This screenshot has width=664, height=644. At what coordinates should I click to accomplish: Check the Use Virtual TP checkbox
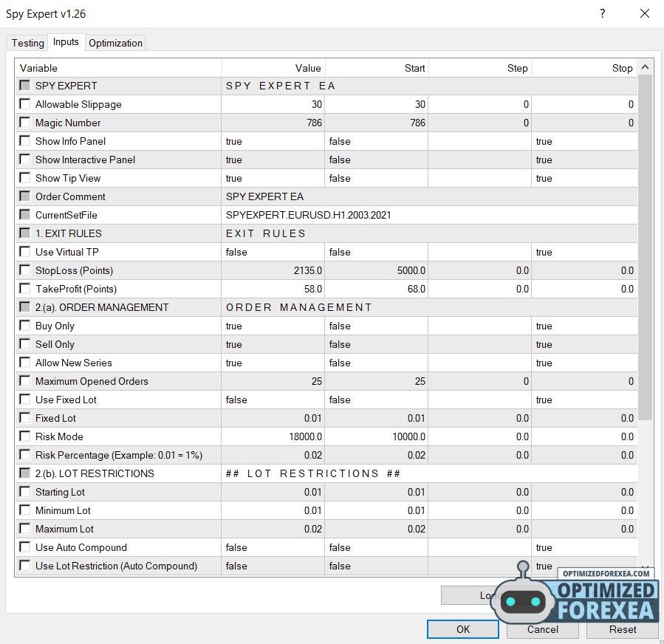25,252
